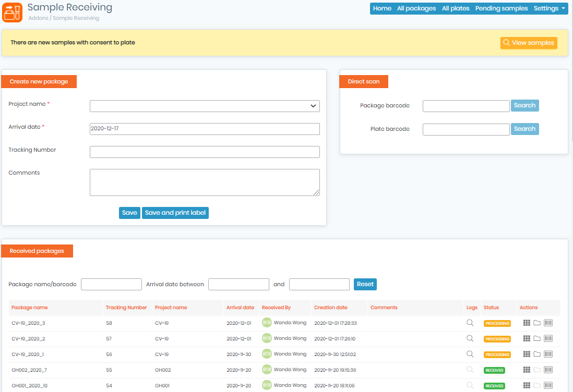Open logs magnifier for CV-19_2020_3
This screenshot has width=573, height=392.
[470, 323]
